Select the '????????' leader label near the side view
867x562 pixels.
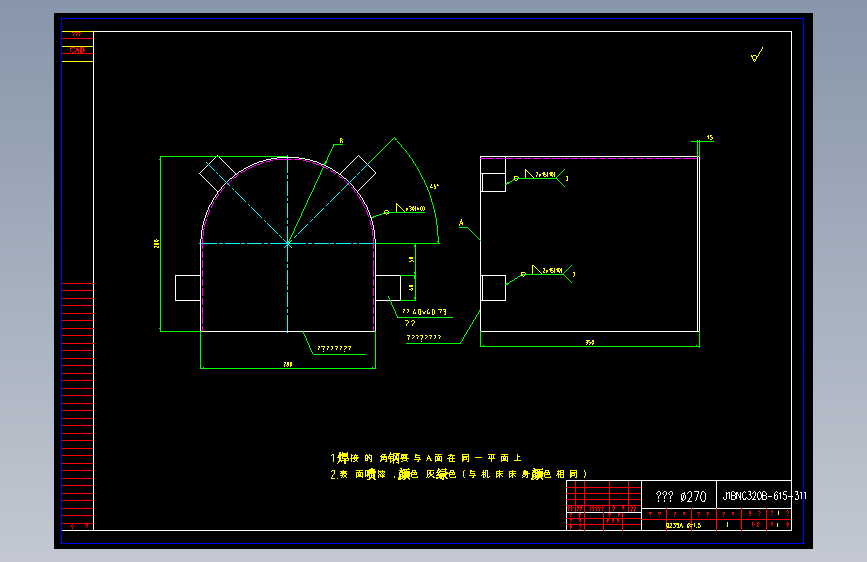click(424, 337)
